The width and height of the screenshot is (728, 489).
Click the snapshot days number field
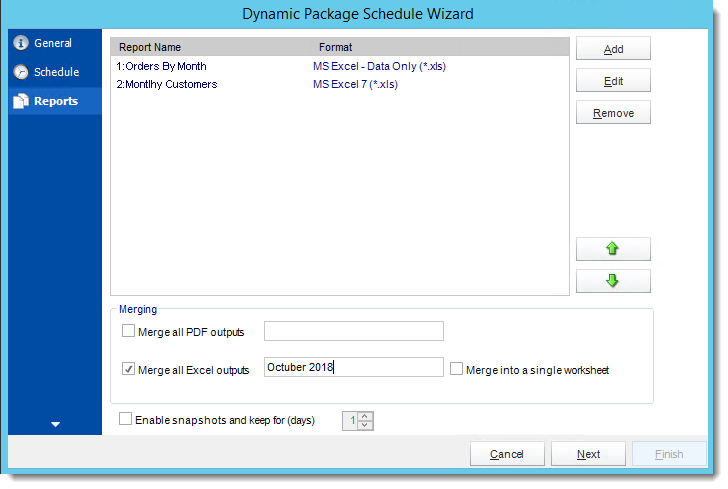point(350,421)
